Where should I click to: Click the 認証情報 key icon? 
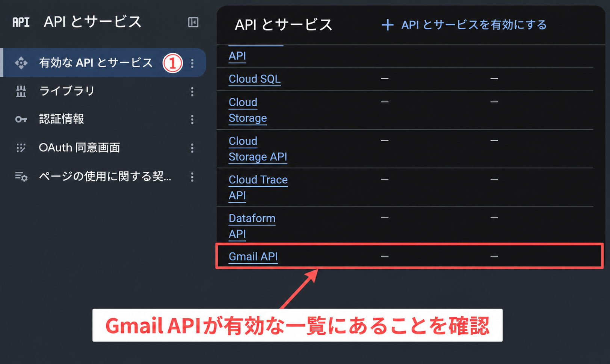point(21,119)
